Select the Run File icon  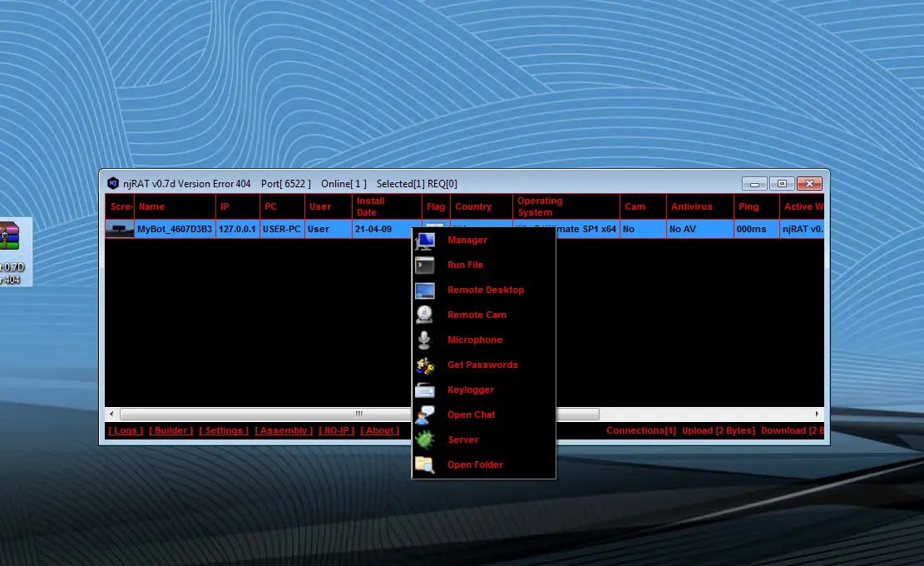(x=426, y=265)
